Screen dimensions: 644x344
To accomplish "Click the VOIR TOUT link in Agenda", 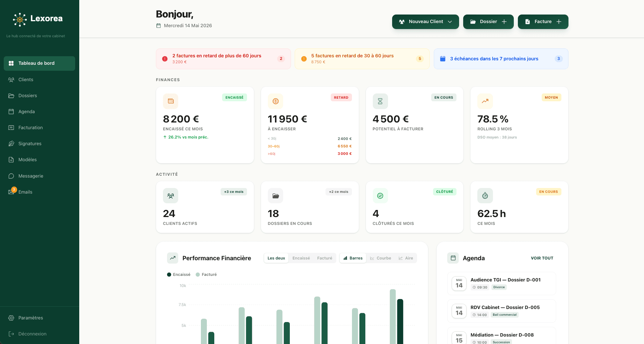I will pos(542,258).
